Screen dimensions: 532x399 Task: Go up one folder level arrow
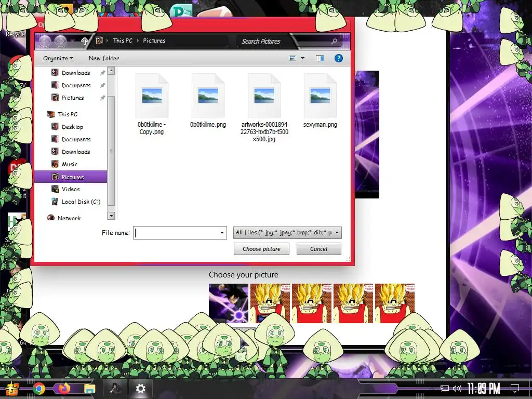pos(85,41)
